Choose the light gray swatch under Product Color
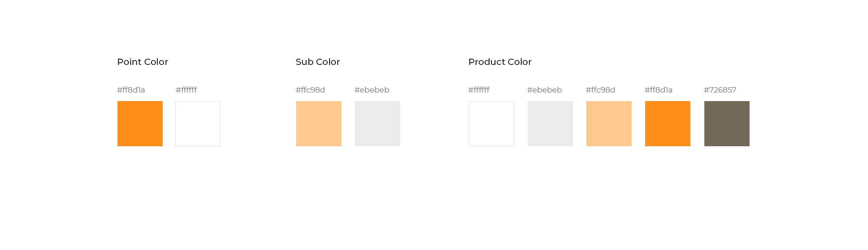 550,124
